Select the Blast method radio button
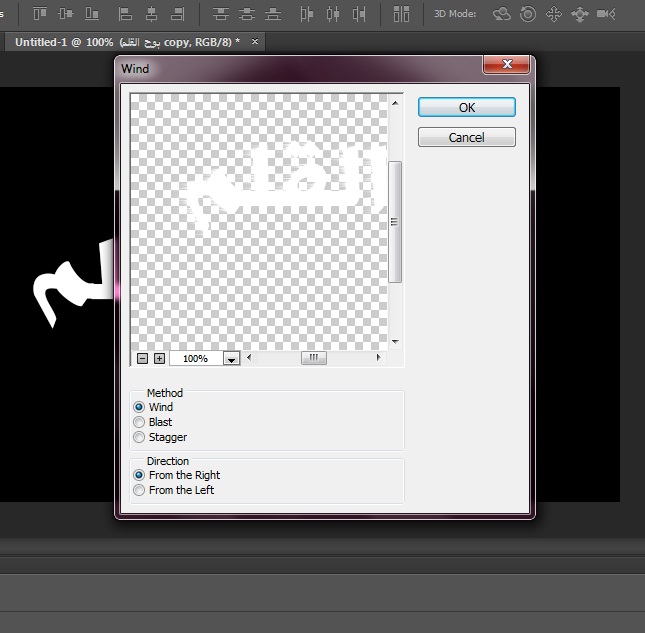 (139, 422)
